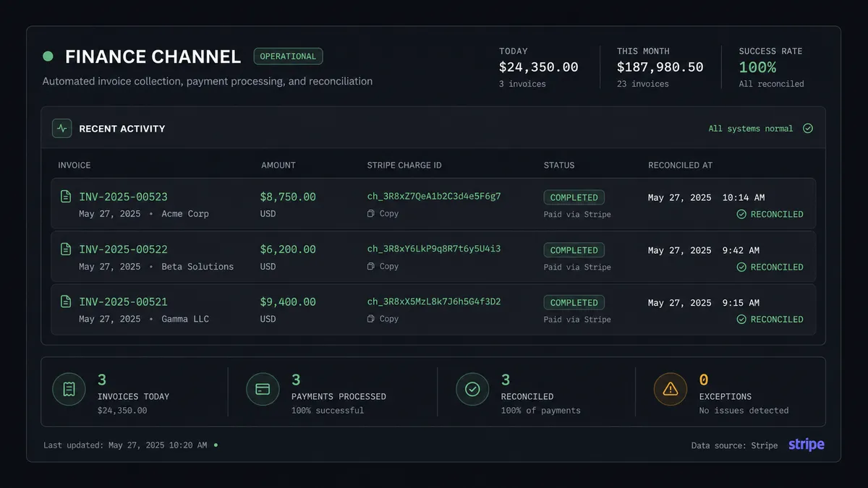This screenshot has height=488, width=868.
Task: Click the STATUS column header
Action: click(559, 166)
